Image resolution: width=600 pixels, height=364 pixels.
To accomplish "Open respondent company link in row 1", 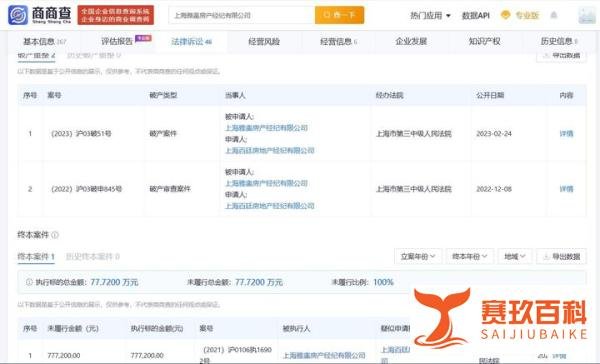I will click(x=266, y=128).
